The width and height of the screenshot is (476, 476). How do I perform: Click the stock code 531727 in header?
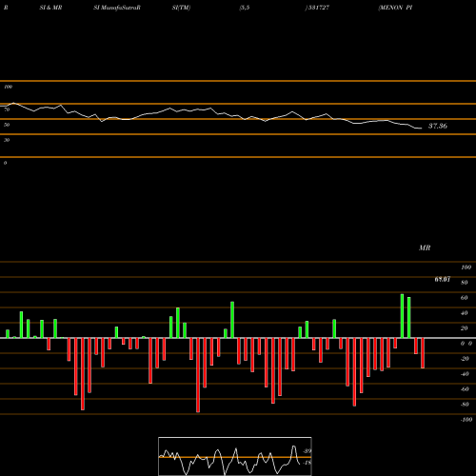(318, 8)
